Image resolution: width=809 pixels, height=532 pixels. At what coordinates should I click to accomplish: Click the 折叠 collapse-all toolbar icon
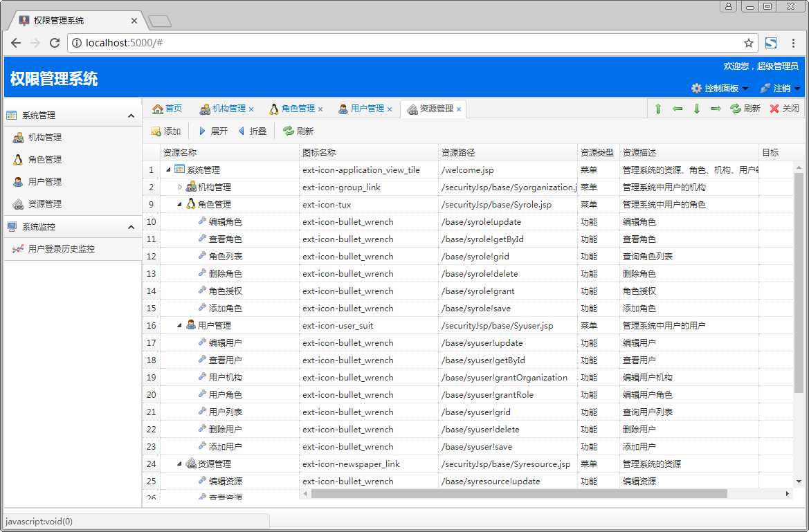(241, 131)
